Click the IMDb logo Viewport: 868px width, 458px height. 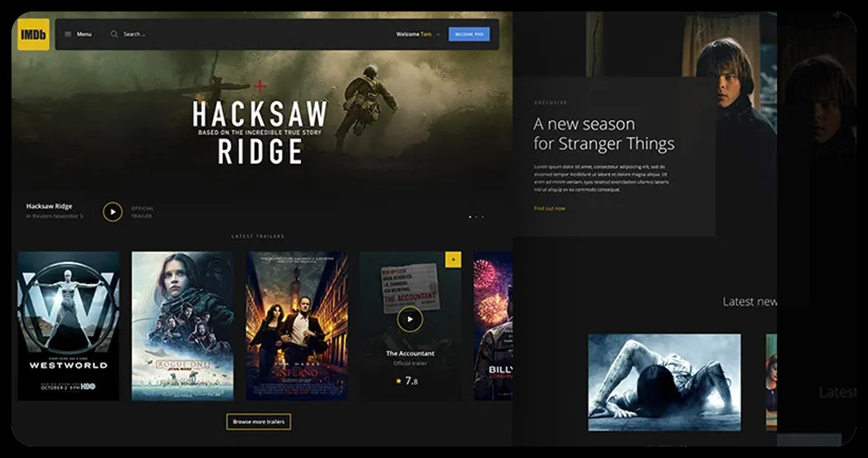coord(33,34)
